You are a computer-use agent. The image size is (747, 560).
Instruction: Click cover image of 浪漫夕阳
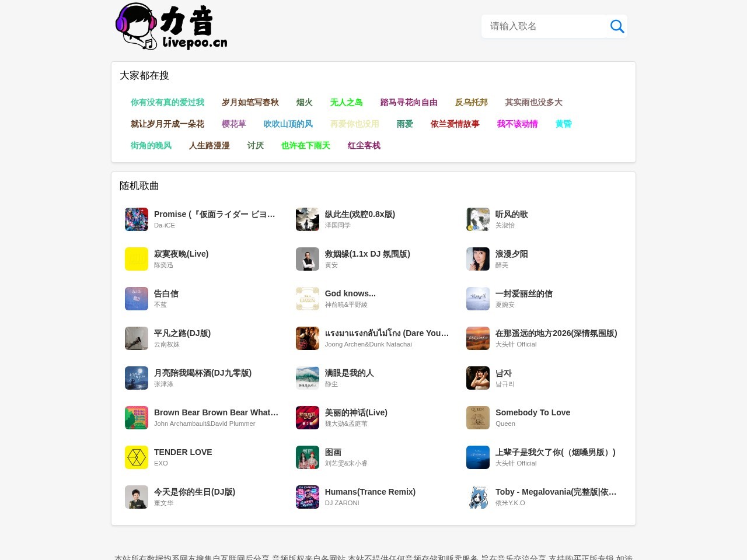tap(478, 259)
